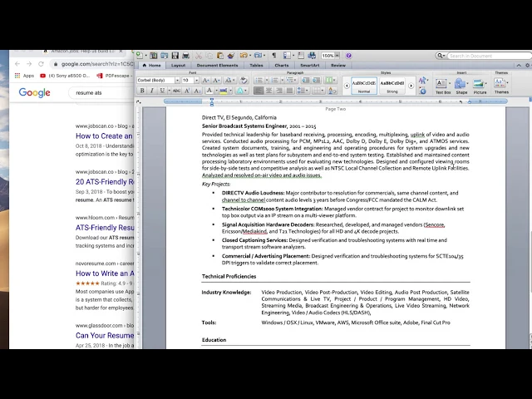This screenshot has width=532, height=399.
Task: Collapse the ribbon with the chevron
Action: 519,65
